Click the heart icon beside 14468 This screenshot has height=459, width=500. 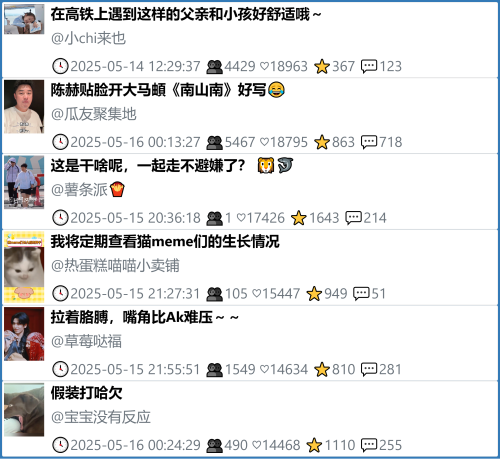pos(257,445)
